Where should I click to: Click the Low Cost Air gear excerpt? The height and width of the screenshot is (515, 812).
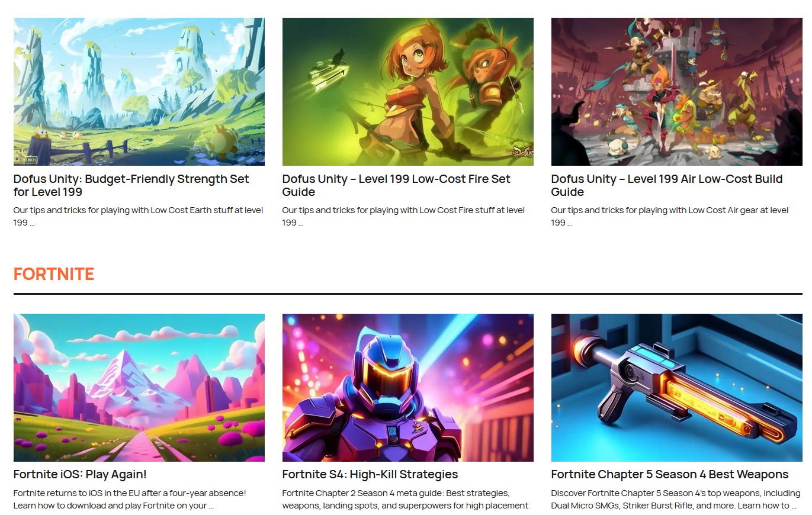click(x=670, y=217)
